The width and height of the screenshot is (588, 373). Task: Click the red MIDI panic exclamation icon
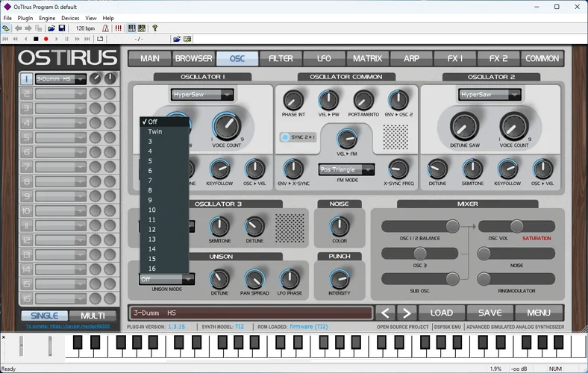tap(118, 28)
